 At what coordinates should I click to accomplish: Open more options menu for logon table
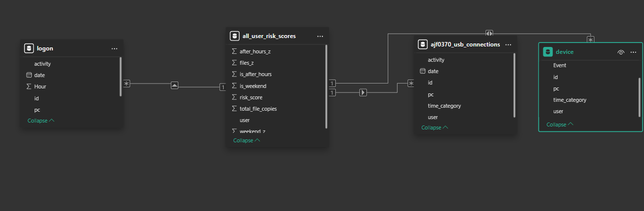[115, 48]
